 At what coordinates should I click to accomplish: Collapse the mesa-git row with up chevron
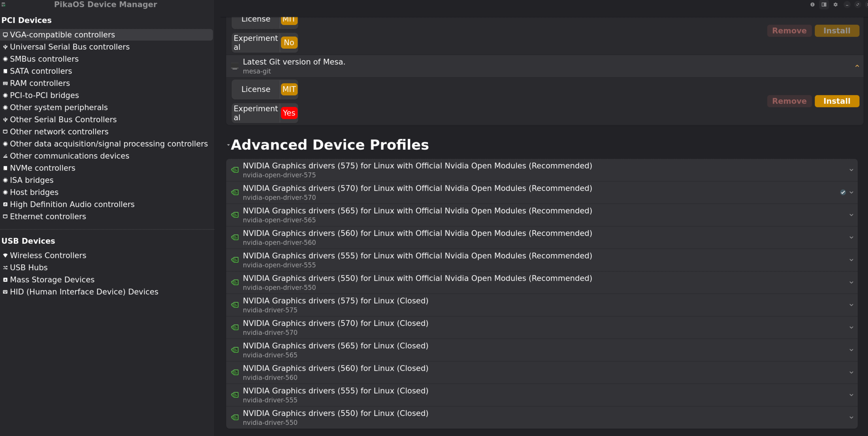coord(857,66)
